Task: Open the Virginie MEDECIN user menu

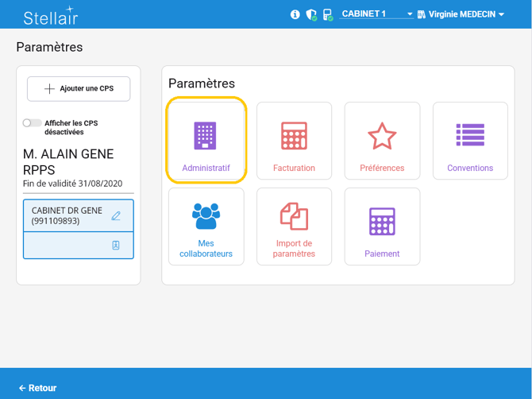Action: (461, 14)
